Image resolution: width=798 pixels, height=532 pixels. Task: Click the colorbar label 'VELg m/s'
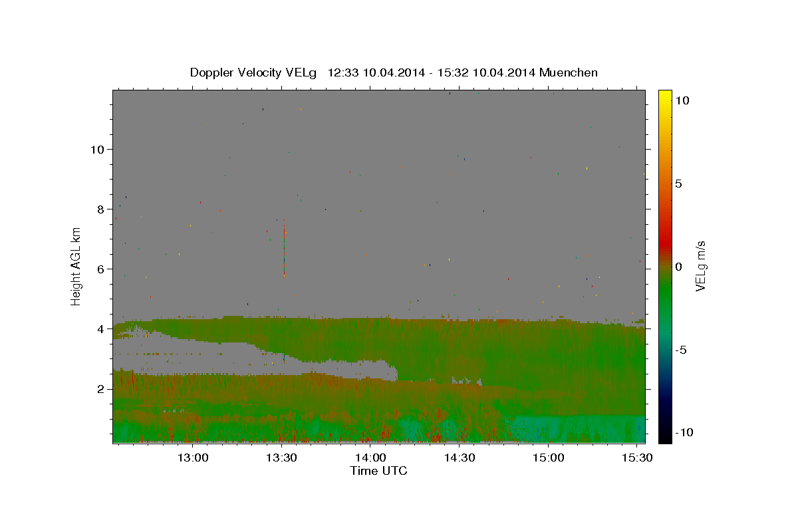tap(700, 266)
